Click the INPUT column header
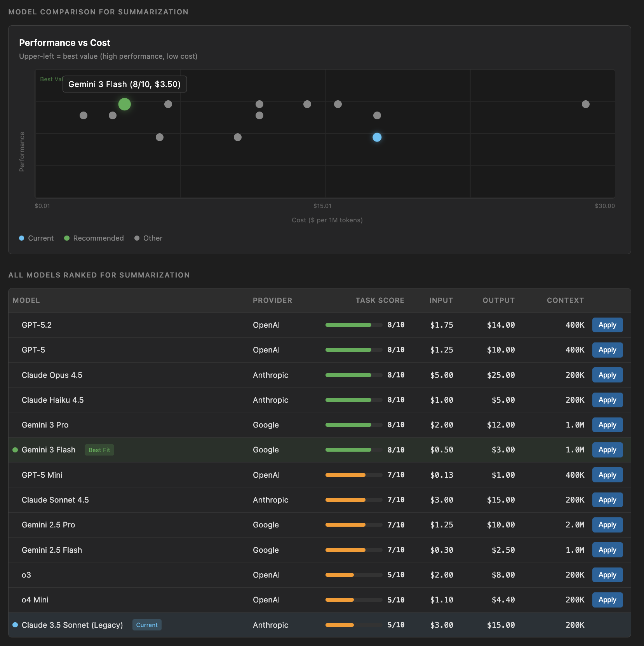Image resolution: width=644 pixels, height=646 pixels. point(441,300)
